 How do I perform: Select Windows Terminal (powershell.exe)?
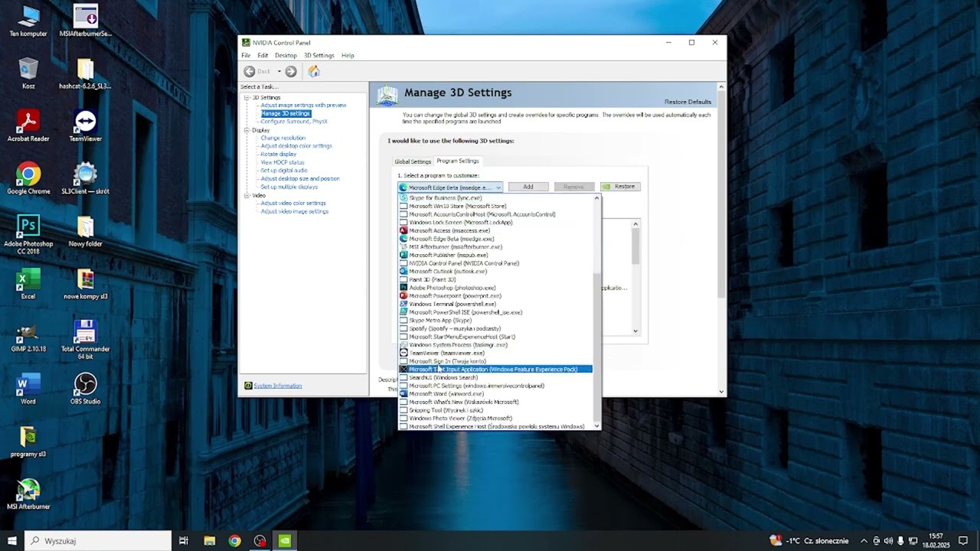click(495, 304)
